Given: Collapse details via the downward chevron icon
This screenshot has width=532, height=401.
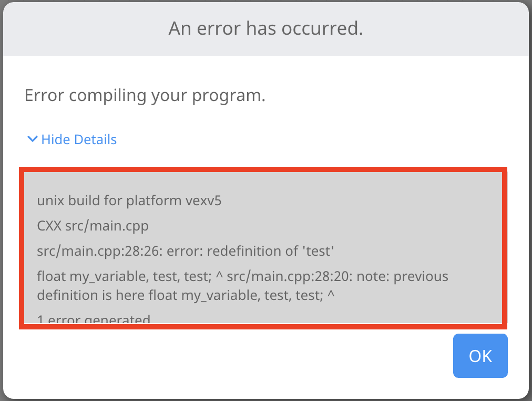Looking at the screenshot, I should pyautogui.click(x=32, y=139).
